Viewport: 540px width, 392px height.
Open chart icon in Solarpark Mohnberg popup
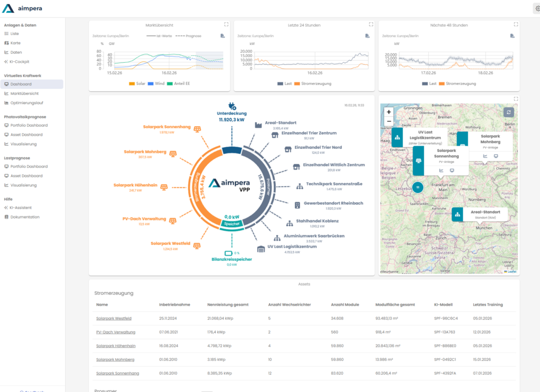point(485,156)
